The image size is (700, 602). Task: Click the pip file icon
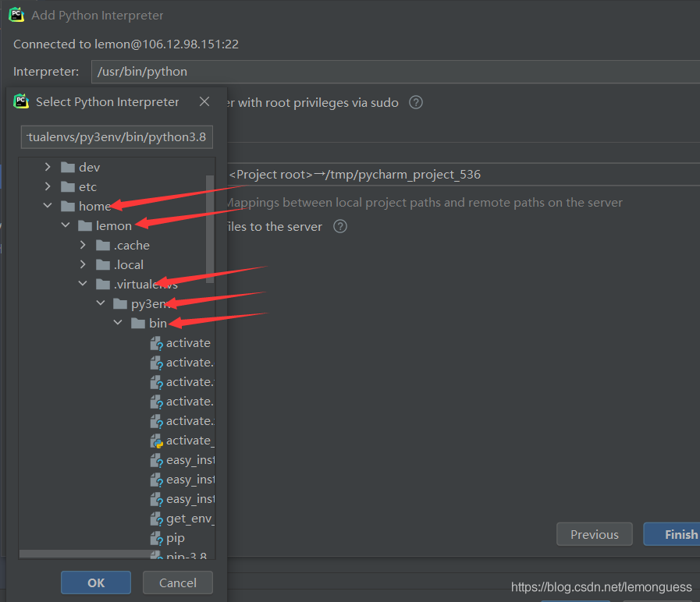[x=156, y=538]
